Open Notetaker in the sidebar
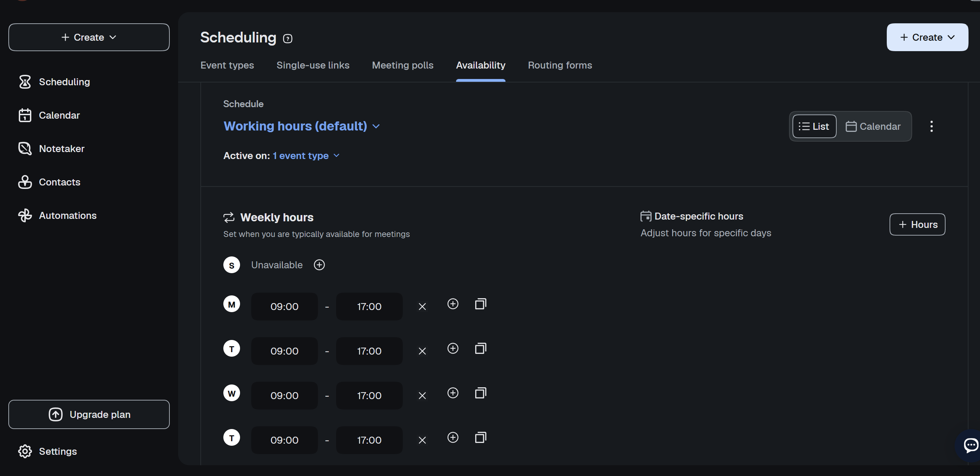980x476 pixels. coord(51,149)
